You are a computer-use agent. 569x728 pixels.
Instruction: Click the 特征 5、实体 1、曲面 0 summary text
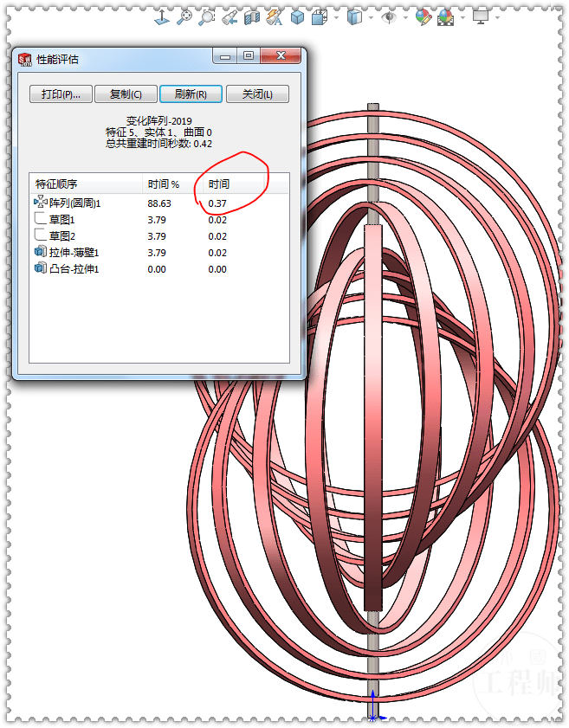click(158, 132)
